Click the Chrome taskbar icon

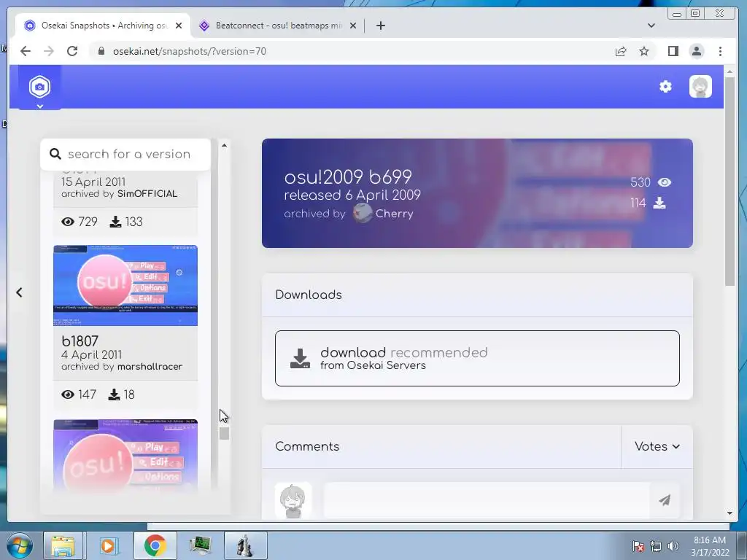[x=155, y=545]
